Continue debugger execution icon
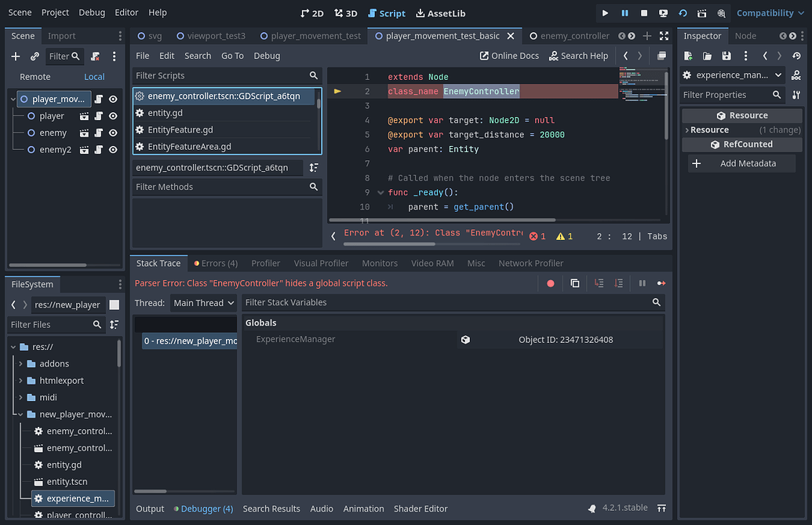Viewport: 812px width, 525px height. tap(661, 283)
